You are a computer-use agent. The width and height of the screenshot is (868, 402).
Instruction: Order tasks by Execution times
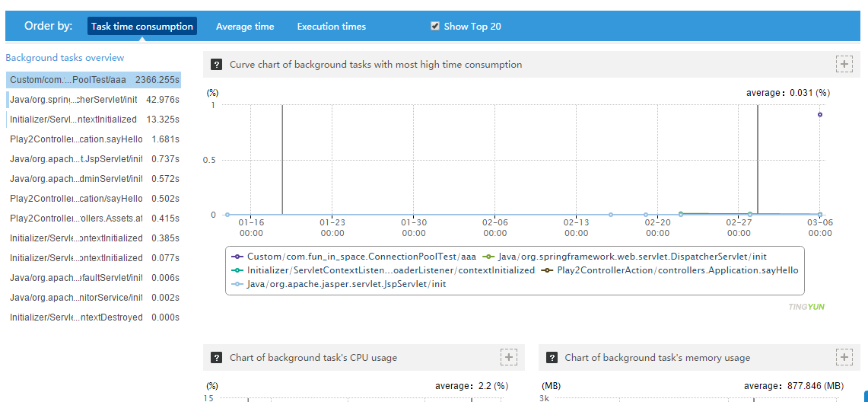[x=331, y=26]
